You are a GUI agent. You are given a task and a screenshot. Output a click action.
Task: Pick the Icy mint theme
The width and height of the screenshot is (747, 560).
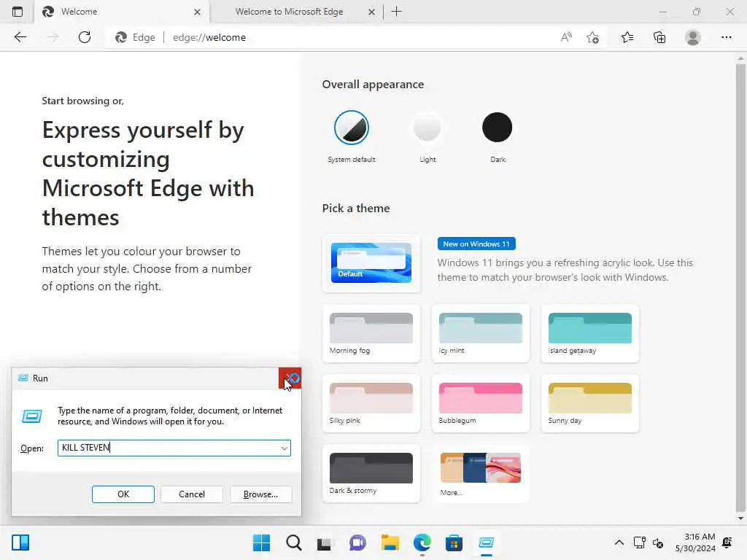click(x=480, y=333)
